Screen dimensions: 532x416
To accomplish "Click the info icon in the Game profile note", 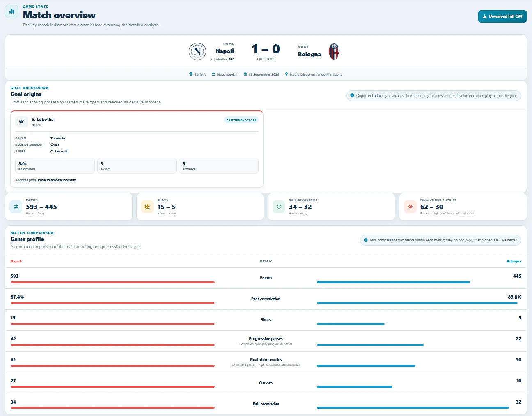I will point(366,240).
